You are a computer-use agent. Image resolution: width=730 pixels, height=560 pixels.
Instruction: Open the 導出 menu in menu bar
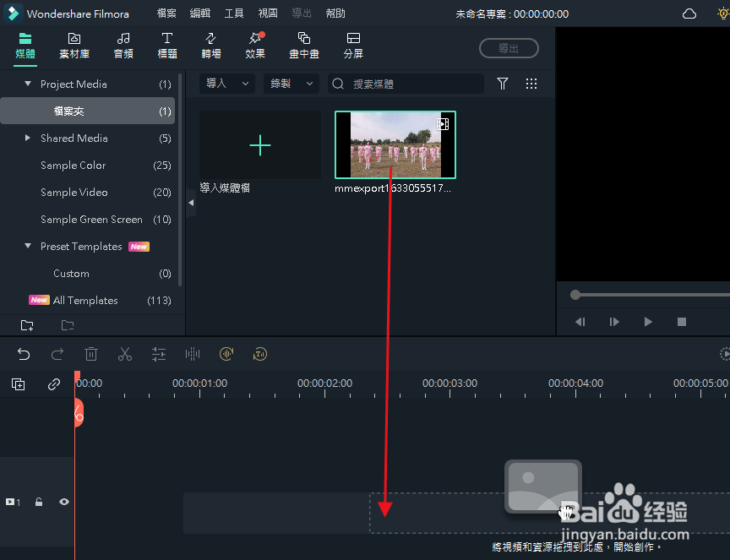[302, 14]
